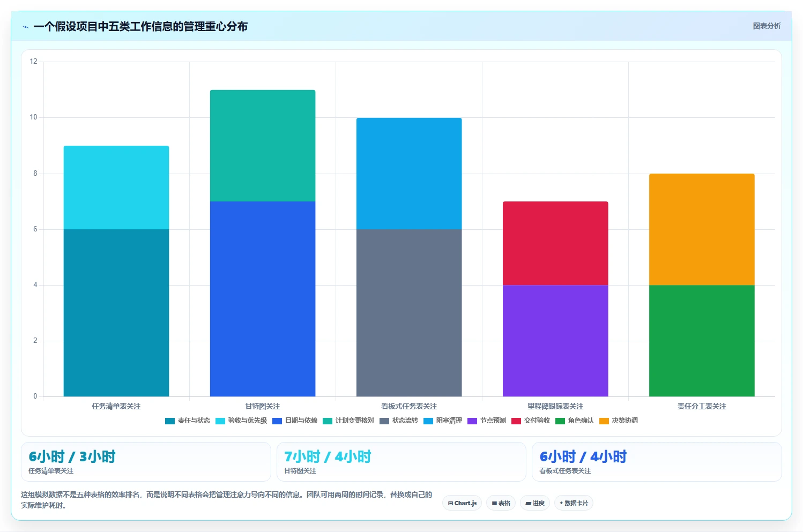
Task: Toggle the 验收与优先级 legend swatch
Action: (x=220, y=421)
